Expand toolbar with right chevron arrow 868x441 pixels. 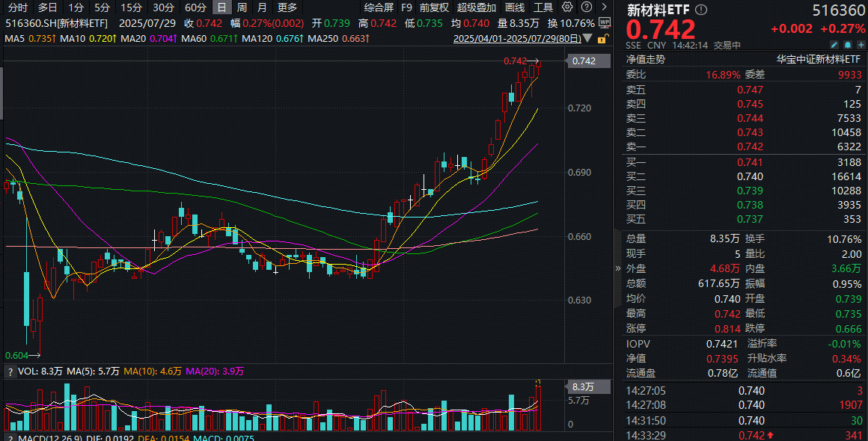(605, 7)
